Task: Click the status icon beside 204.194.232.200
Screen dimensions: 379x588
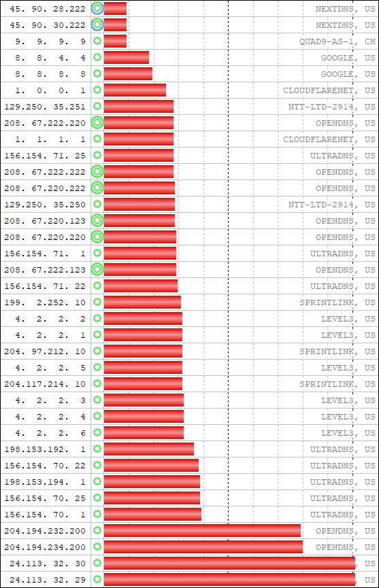Action: (97, 530)
